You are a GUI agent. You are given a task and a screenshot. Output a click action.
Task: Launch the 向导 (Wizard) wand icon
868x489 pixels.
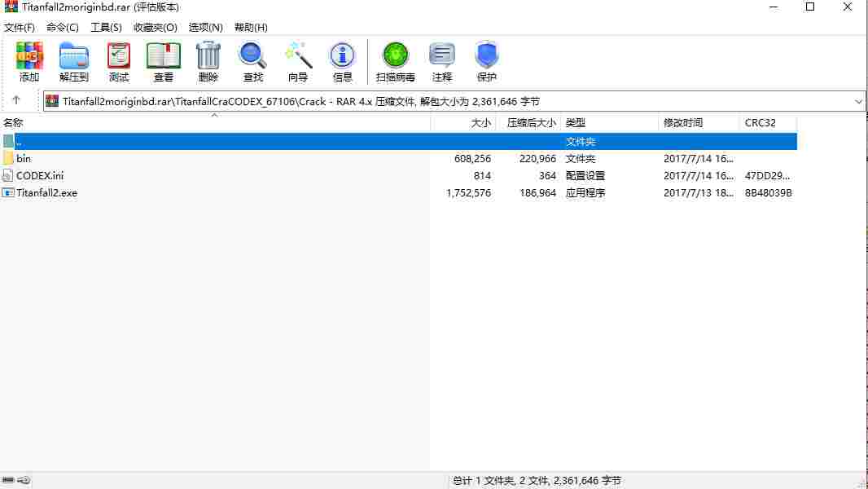[298, 56]
